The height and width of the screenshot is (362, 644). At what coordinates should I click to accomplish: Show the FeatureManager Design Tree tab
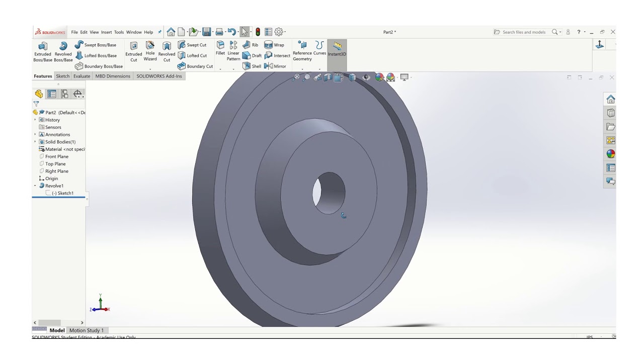pos(39,94)
